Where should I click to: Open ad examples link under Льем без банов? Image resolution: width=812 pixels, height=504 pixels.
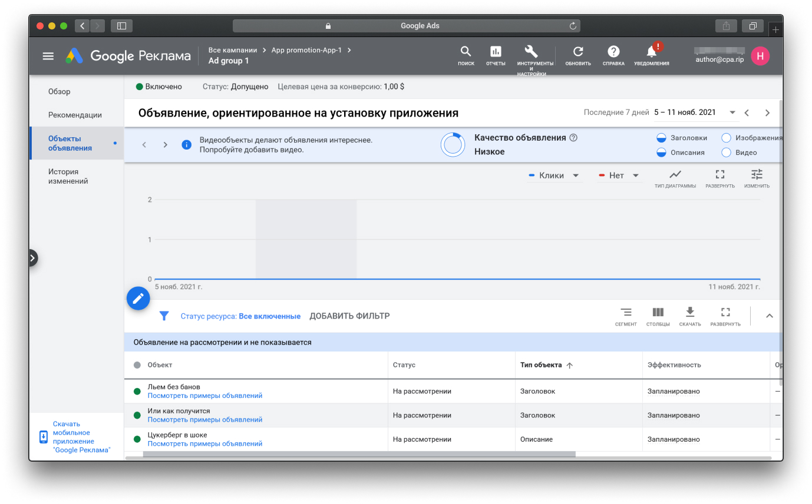coord(205,396)
